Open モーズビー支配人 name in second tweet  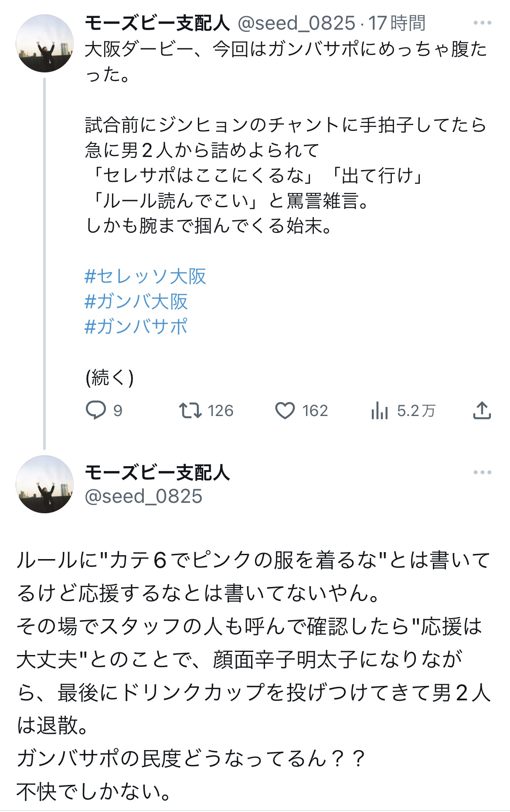point(157,472)
